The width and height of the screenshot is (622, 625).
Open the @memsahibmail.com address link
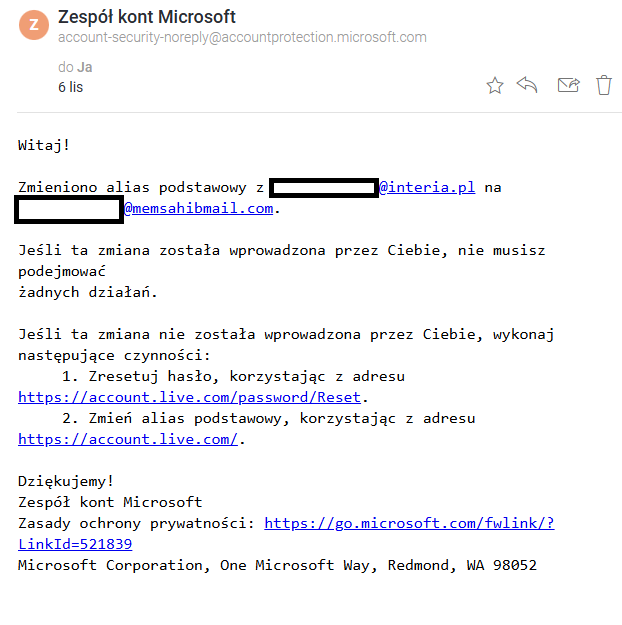pos(199,208)
